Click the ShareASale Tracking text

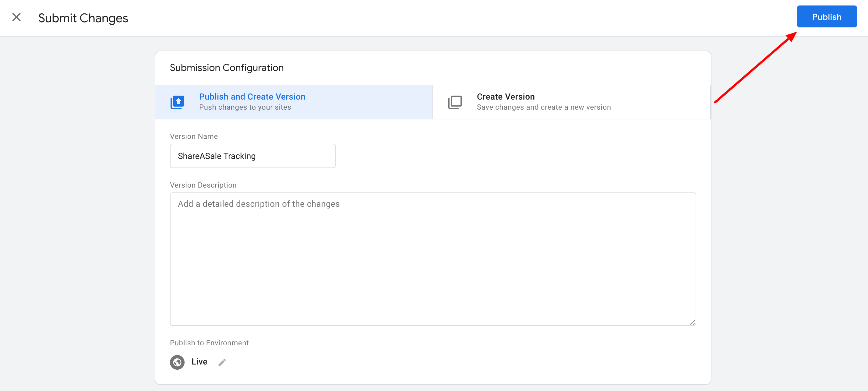click(217, 156)
